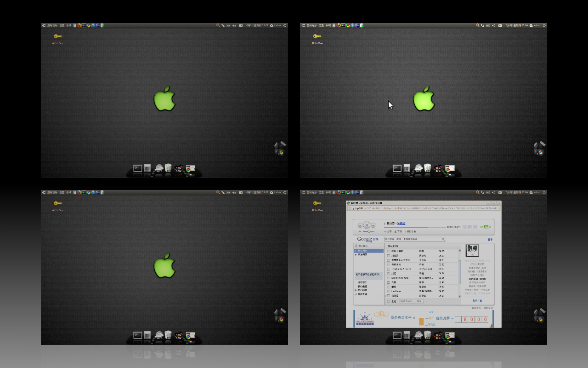Click the magnifier icon in Google Music search box

(x=443, y=239)
